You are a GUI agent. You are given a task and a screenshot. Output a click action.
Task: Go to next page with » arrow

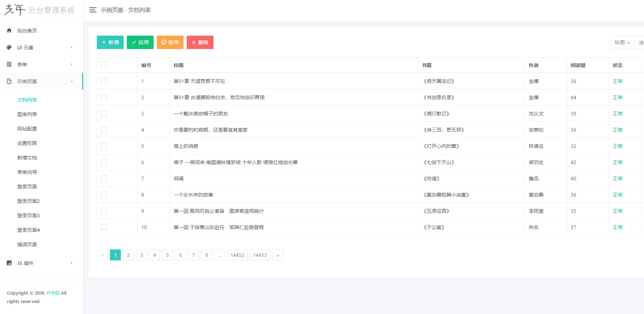(x=278, y=255)
